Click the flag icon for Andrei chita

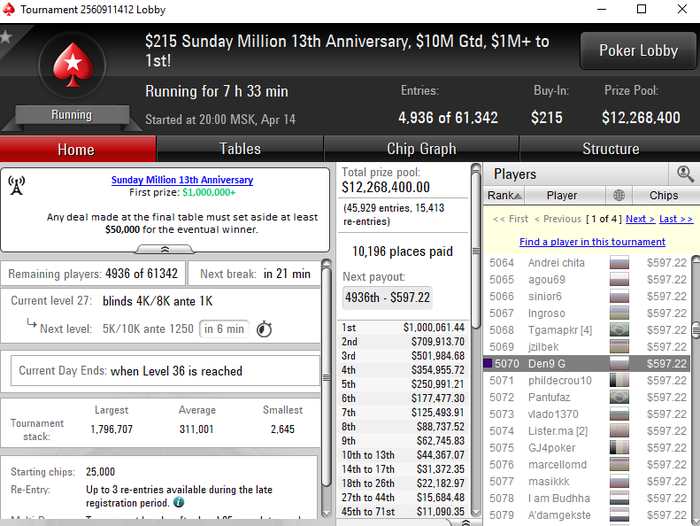click(x=619, y=263)
